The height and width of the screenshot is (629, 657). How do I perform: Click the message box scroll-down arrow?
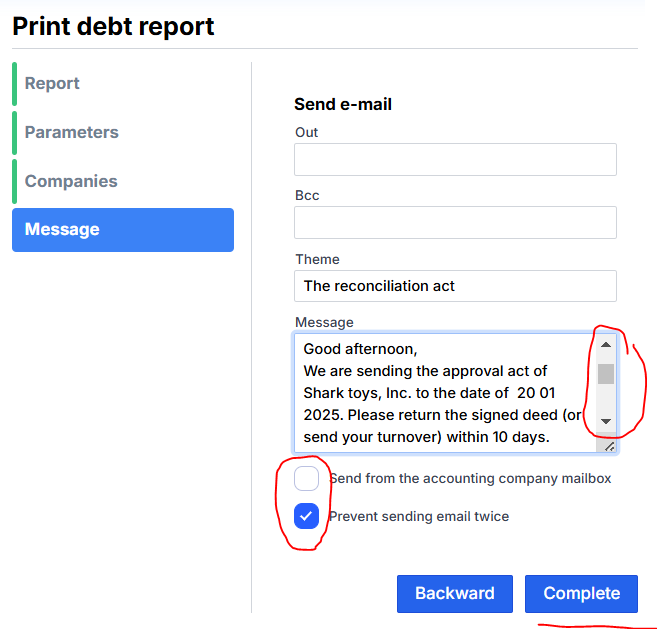click(606, 422)
